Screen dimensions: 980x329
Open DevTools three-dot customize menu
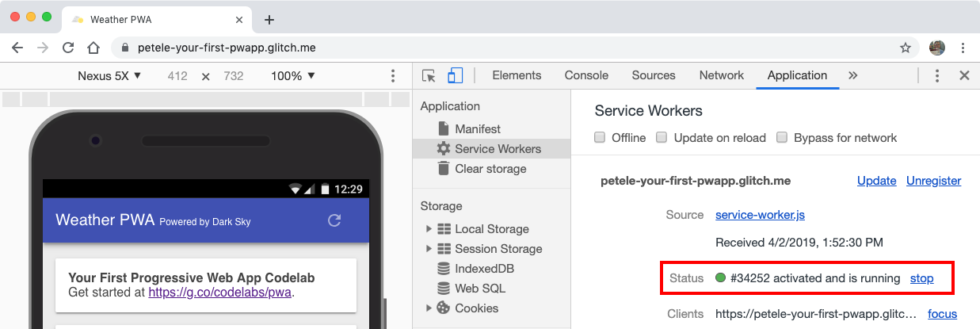point(937,76)
